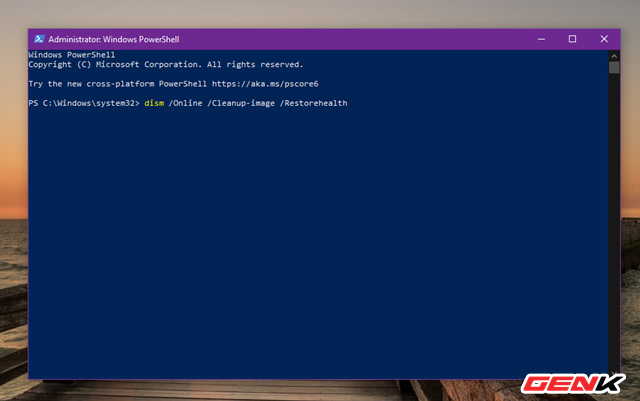The width and height of the screenshot is (640, 401).
Task: Close the Administrator PowerShell window
Action: coord(602,39)
